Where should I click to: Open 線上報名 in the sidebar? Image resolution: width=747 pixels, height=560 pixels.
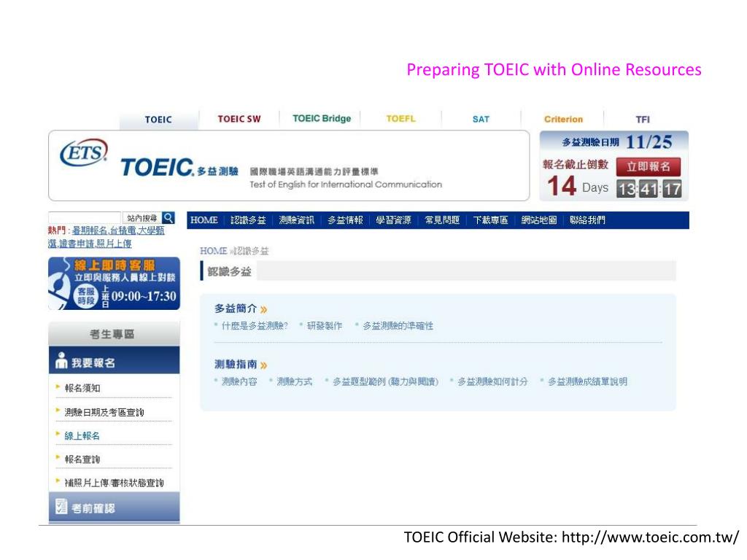point(82,436)
